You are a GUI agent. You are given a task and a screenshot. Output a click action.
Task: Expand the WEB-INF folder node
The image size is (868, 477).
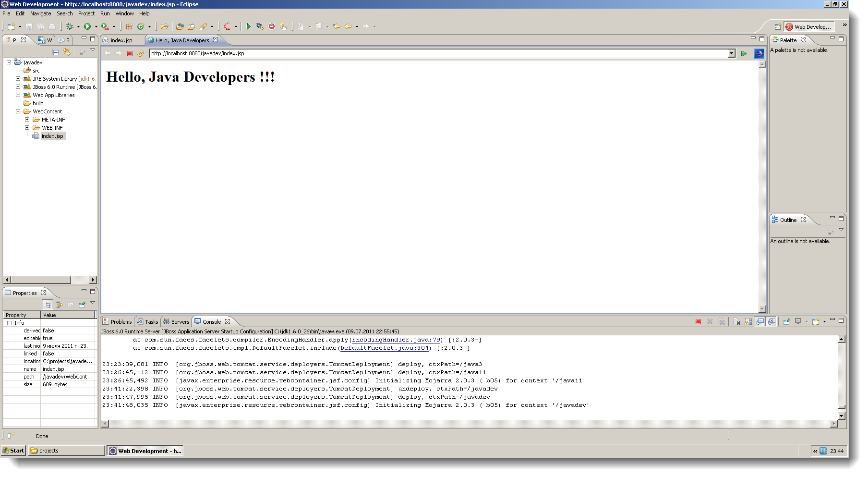27,127
